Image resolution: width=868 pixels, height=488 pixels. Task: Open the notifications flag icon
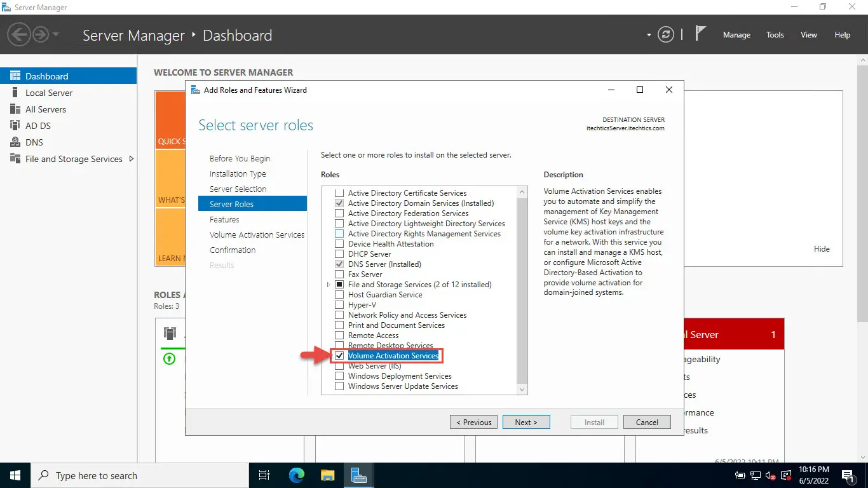coord(700,34)
